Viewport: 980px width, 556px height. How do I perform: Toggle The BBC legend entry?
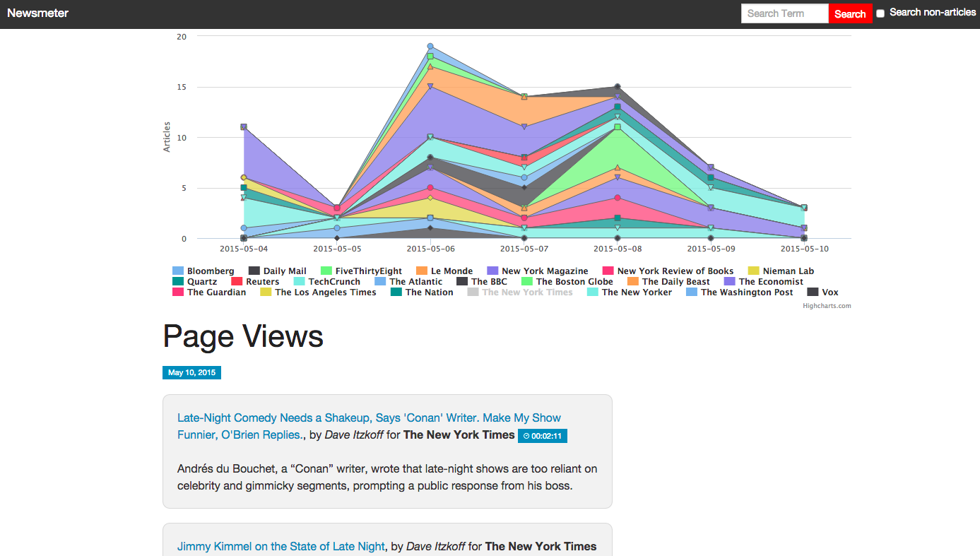482,282
